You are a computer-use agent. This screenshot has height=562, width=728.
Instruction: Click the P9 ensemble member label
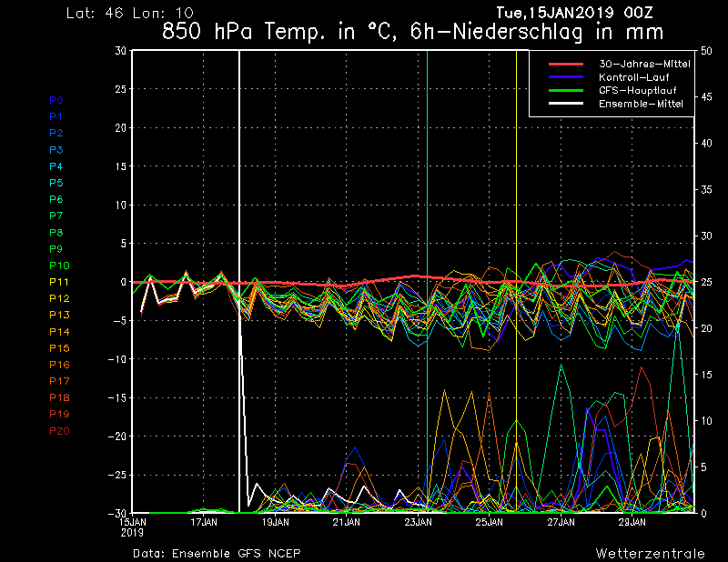click(x=56, y=249)
